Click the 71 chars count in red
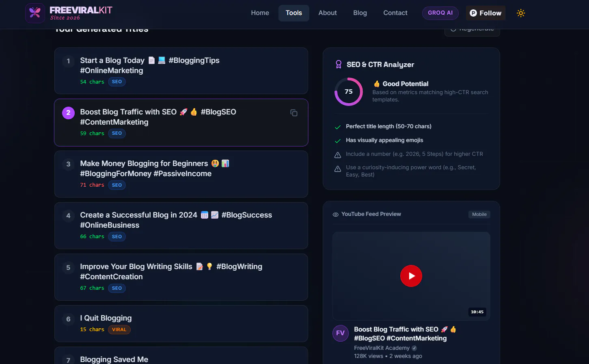Screen dimensions: 589x364 point(92,185)
